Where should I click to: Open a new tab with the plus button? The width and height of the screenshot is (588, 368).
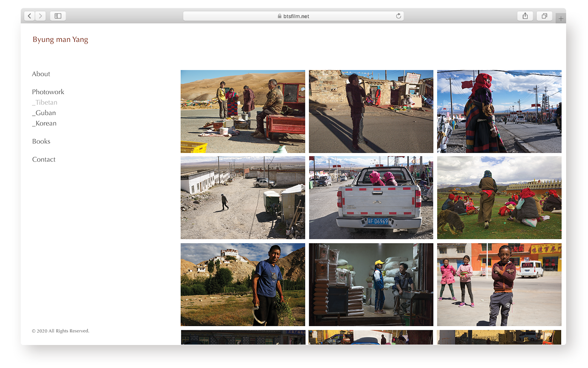(x=561, y=18)
